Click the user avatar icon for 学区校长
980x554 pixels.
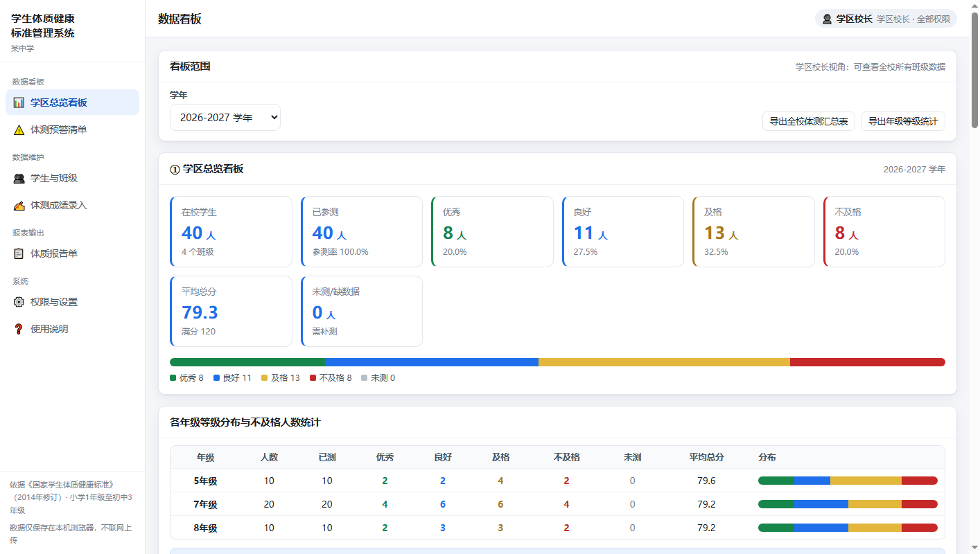[x=827, y=19]
